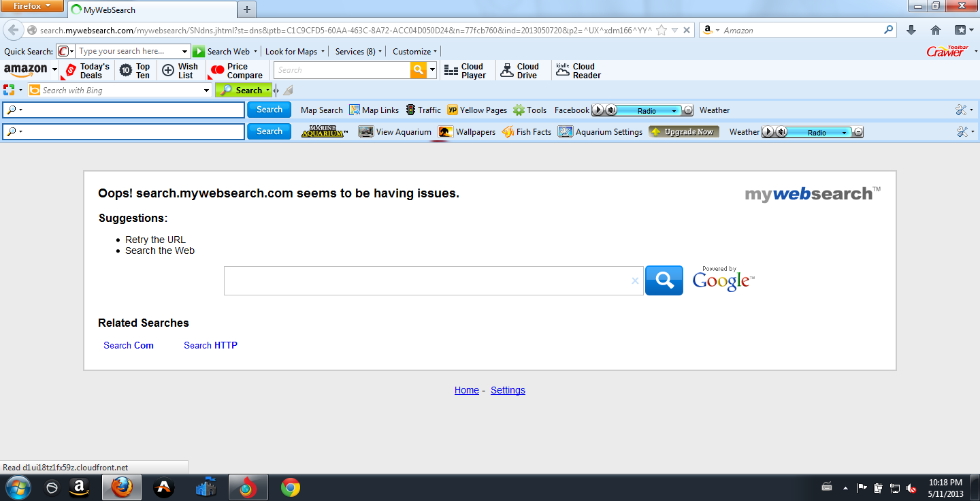Open Amazon Cloud Player

464,71
